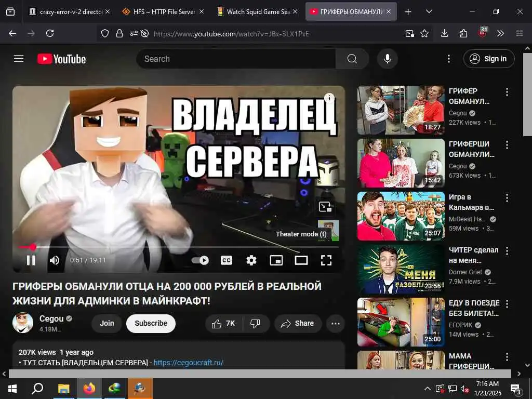This screenshot has width=532, height=399.
Task: Open the Cegou channel name link
Action: click(x=51, y=318)
